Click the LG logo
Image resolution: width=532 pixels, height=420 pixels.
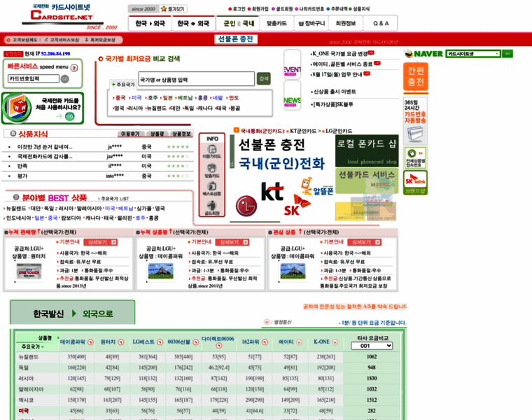246,206
